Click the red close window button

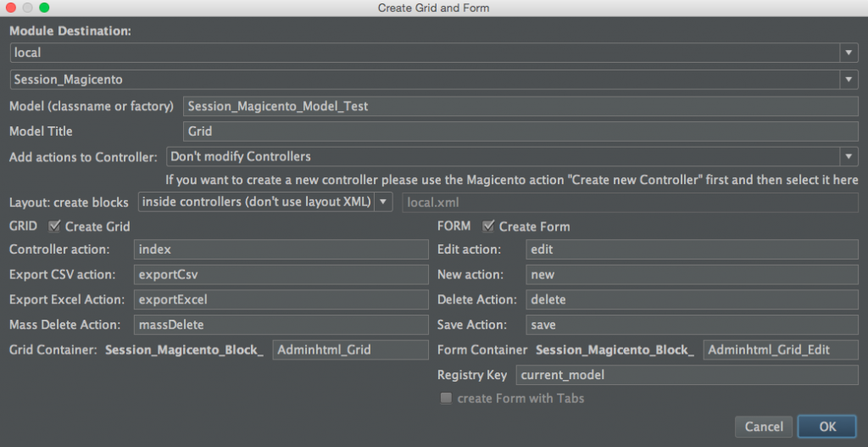(10, 8)
